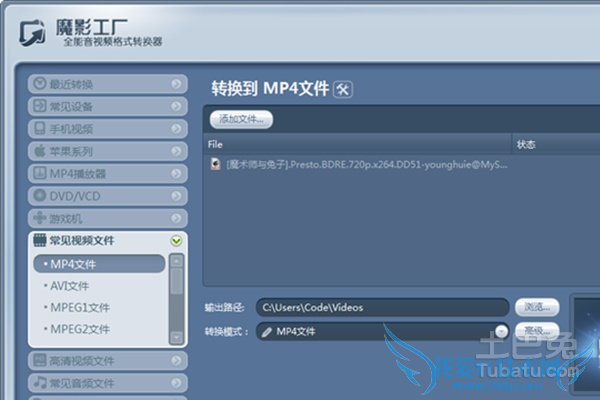
Task: Click the HD icon of 高清视频文件
Action: click(40, 360)
